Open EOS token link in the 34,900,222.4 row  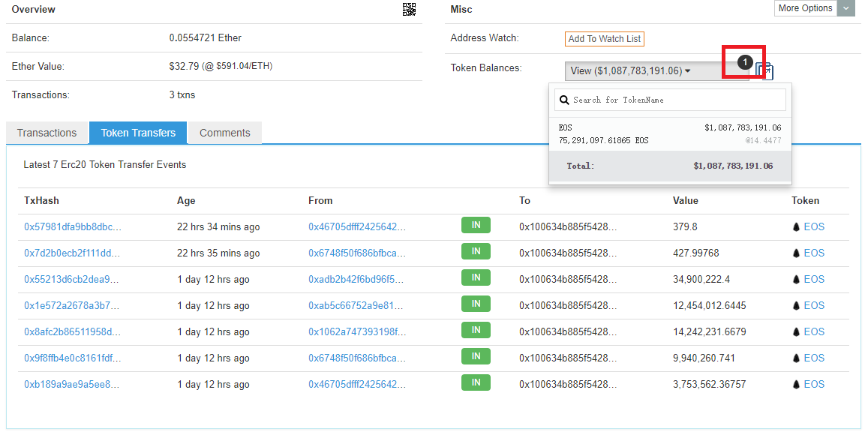(x=814, y=280)
